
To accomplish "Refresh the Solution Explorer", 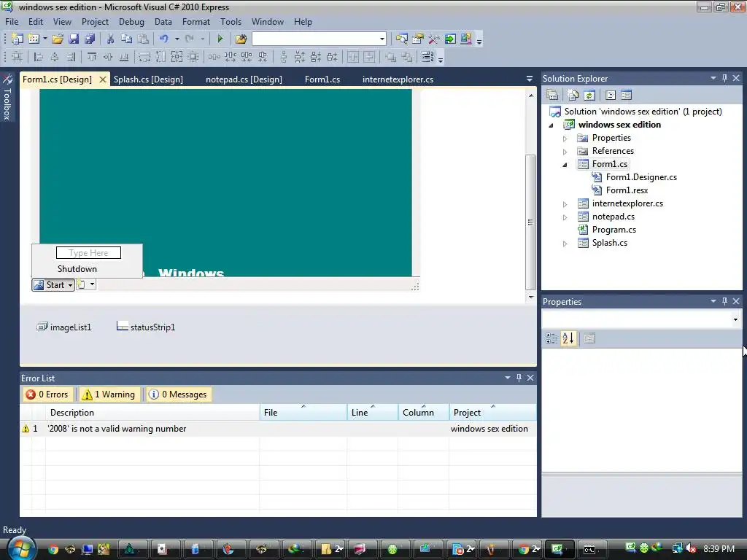I will click(589, 96).
